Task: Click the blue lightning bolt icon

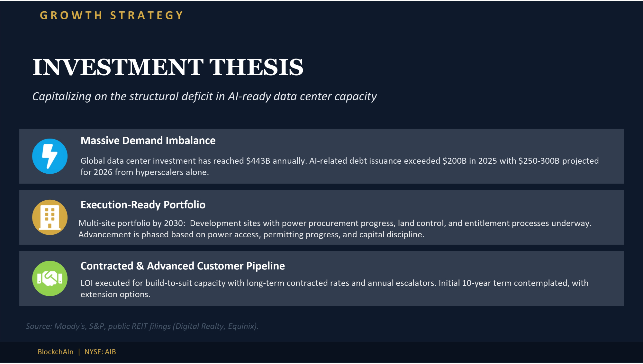Action: (50, 156)
